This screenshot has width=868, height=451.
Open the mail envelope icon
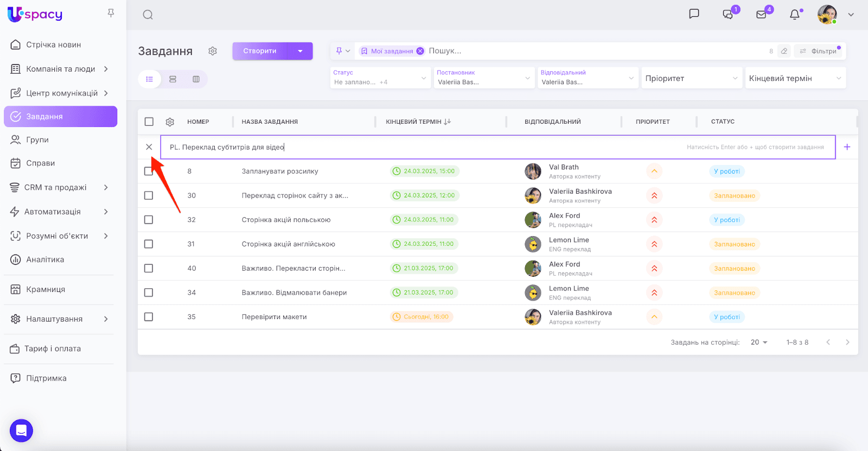coord(762,15)
